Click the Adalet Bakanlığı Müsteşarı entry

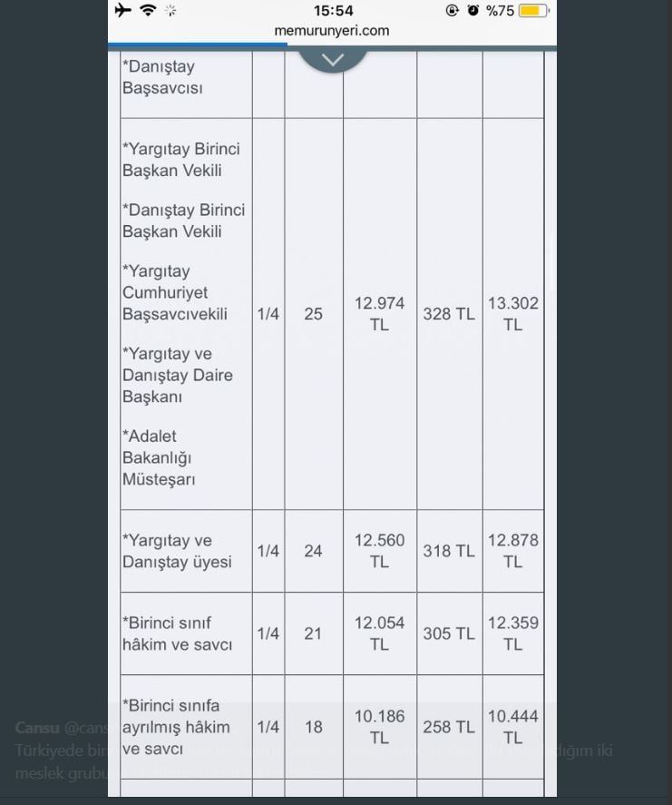pyautogui.click(x=160, y=458)
